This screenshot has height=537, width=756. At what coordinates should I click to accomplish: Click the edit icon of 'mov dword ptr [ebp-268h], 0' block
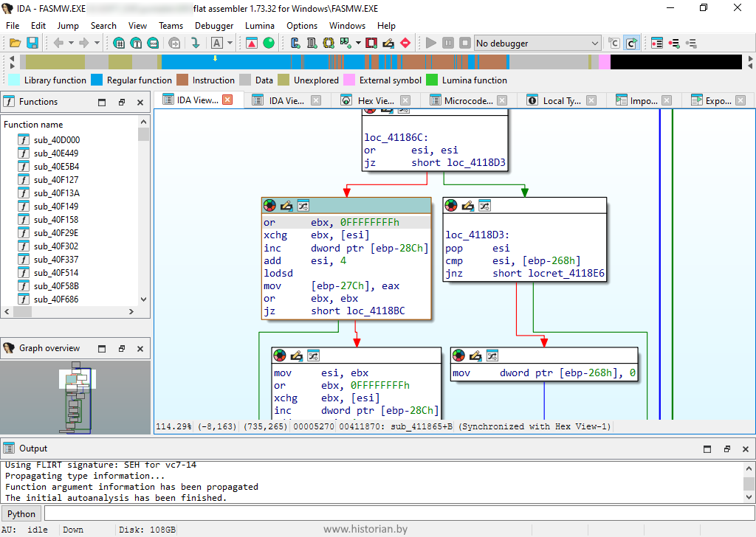[475, 356]
